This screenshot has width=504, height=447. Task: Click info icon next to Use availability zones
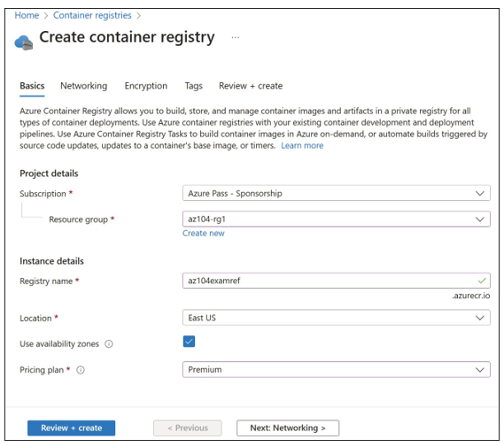(x=109, y=344)
